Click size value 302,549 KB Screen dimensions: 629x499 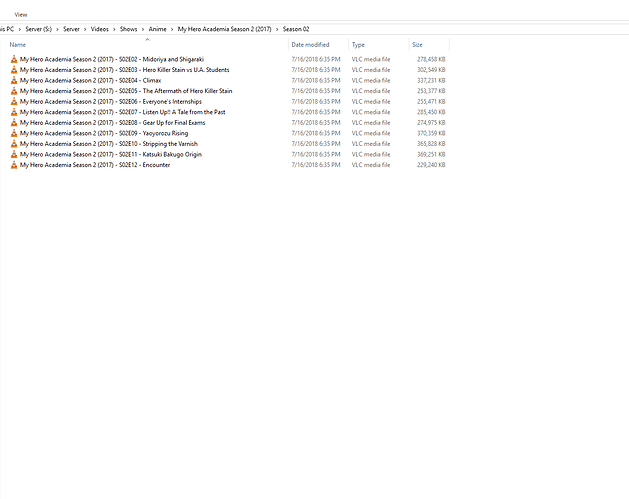tap(431, 70)
